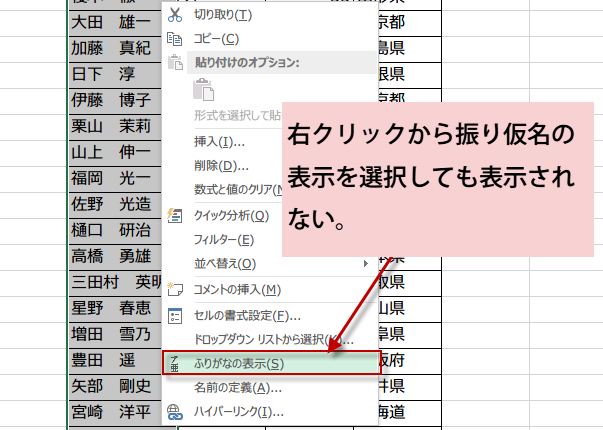
Task: Open the フィルター(E) submenu entry
Action: [223, 240]
